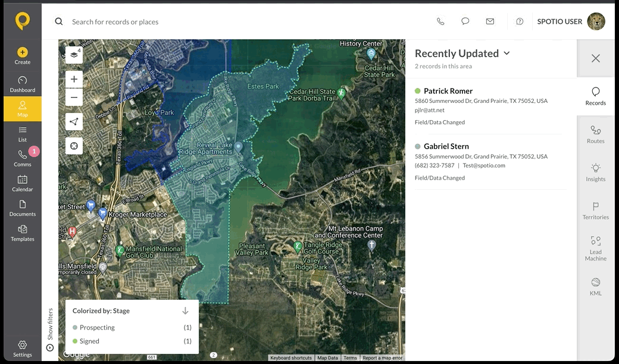Open List view in sidebar

click(23, 134)
